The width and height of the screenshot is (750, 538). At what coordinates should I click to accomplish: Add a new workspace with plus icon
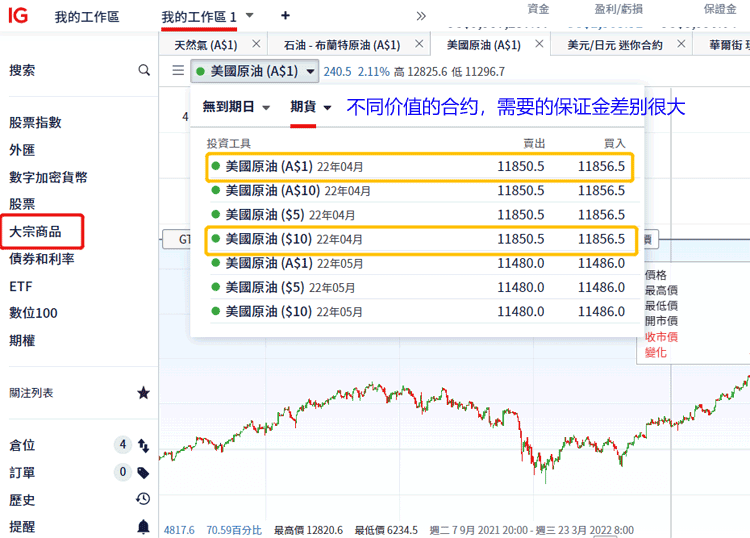(285, 16)
